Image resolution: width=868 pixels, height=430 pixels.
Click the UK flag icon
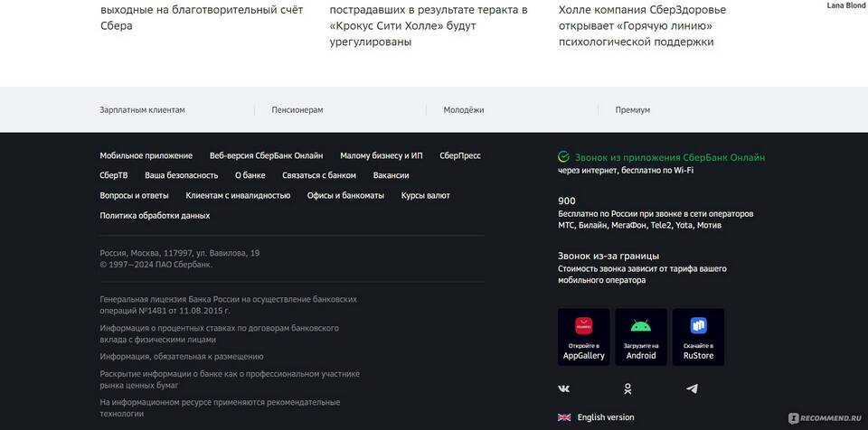[564, 417]
